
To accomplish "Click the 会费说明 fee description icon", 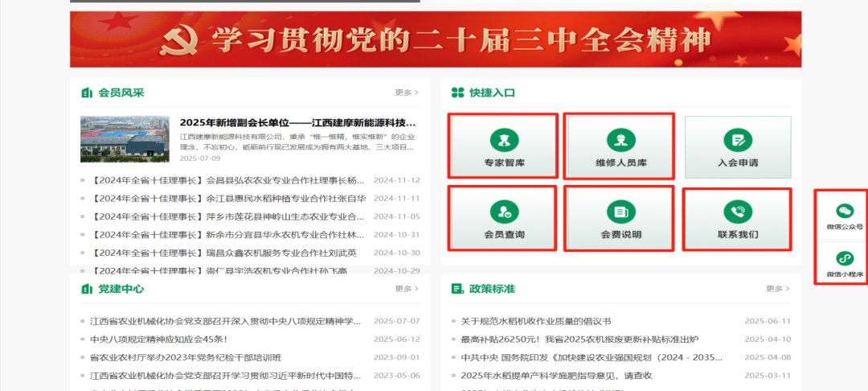I will pyautogui.click(x=620, y=212).
